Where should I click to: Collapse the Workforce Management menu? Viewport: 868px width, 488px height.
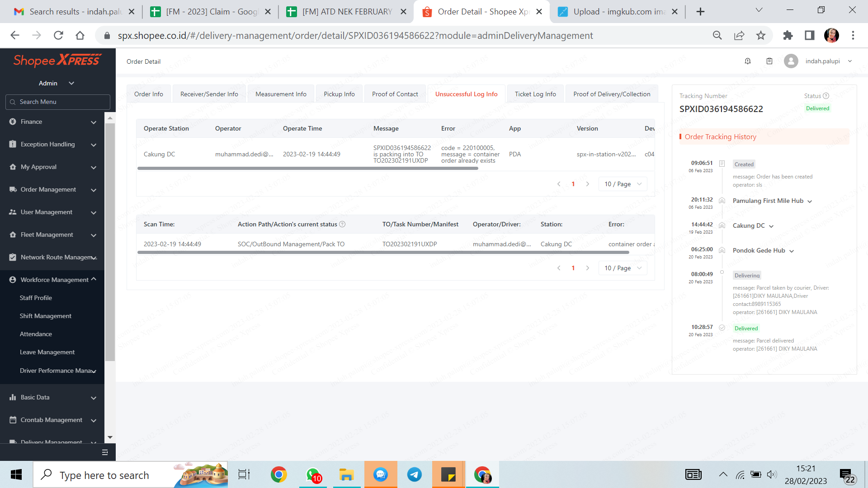pyautogui.click(x=94, y=279)
